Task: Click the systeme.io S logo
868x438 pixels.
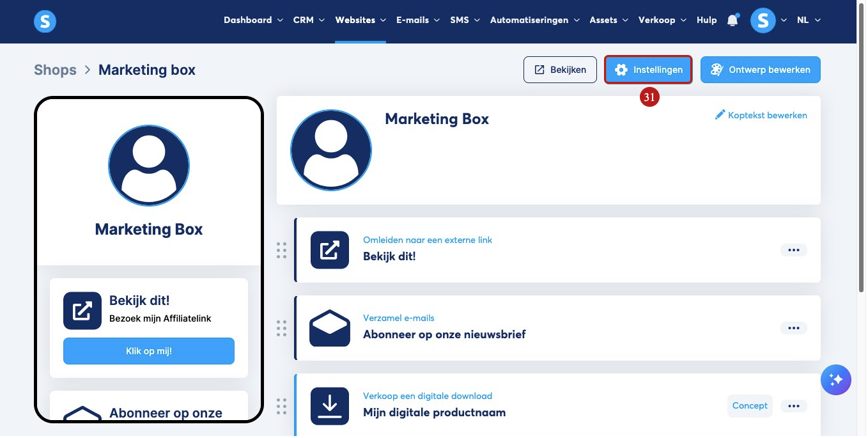Action: click(45, 22)
